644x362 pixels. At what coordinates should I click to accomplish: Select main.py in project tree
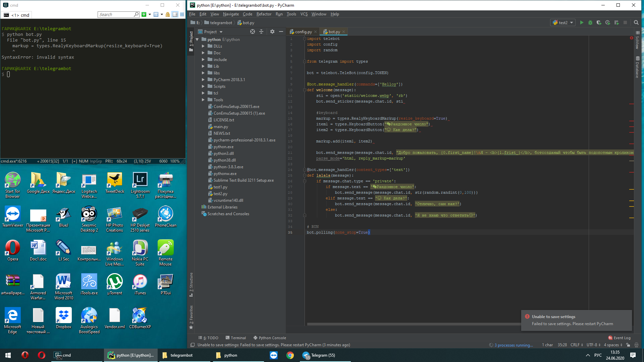point(221,127)
